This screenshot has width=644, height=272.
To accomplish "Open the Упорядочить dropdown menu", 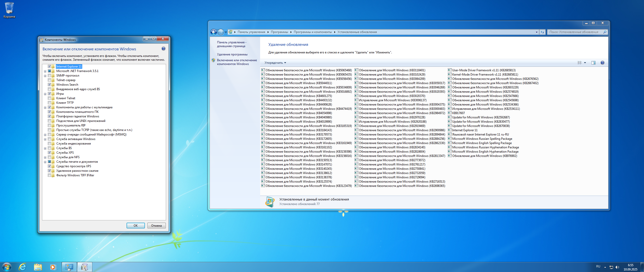I will (x=275, y=63).
